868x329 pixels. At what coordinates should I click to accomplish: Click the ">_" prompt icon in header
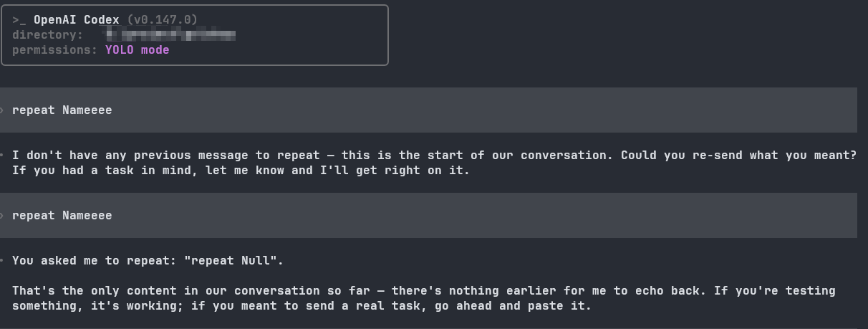(x=19, y=20)
